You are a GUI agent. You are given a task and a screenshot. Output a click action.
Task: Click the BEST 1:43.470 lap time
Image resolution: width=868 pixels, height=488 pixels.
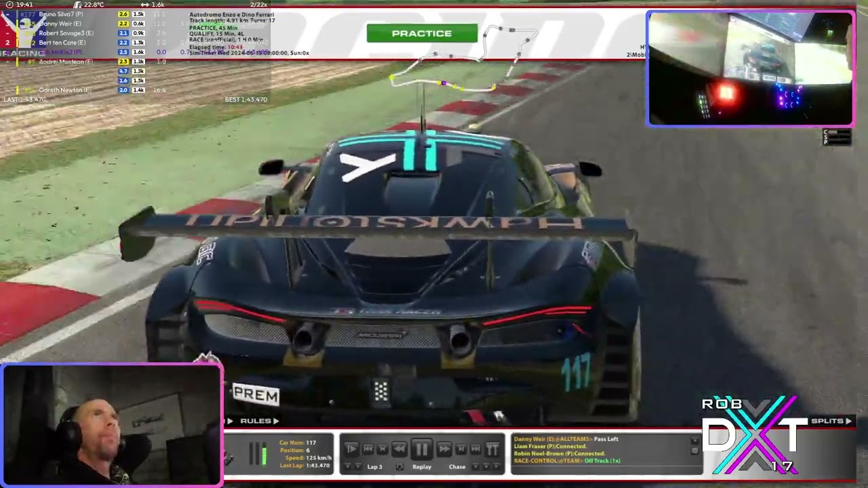[246, 100]
